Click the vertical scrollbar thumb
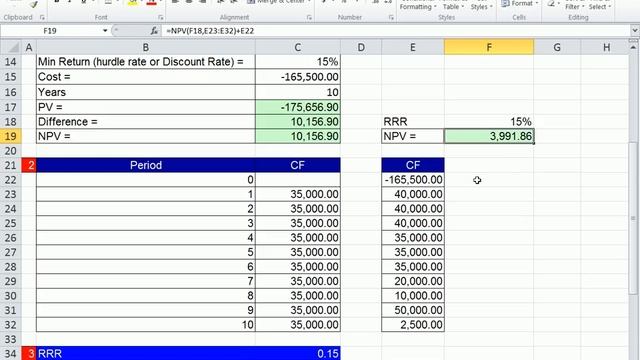The height and width of the screenshot is (360, 640). click(633, 217)
